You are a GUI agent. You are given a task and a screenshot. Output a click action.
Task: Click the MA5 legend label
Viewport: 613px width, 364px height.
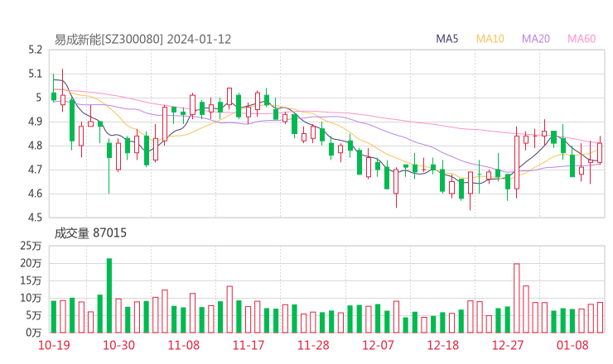(x=446, y=39)
